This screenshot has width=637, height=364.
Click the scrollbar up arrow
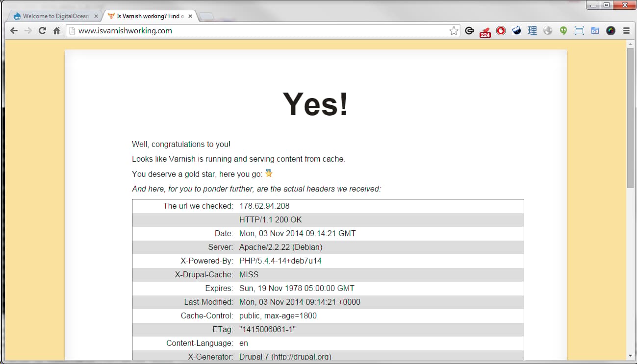pos(630,44)
